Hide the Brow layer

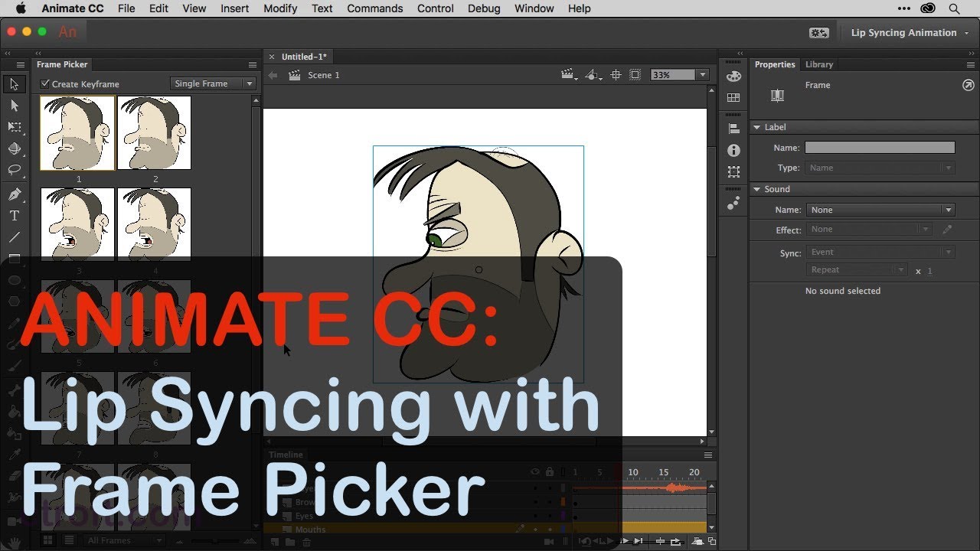tap(535, 502)
